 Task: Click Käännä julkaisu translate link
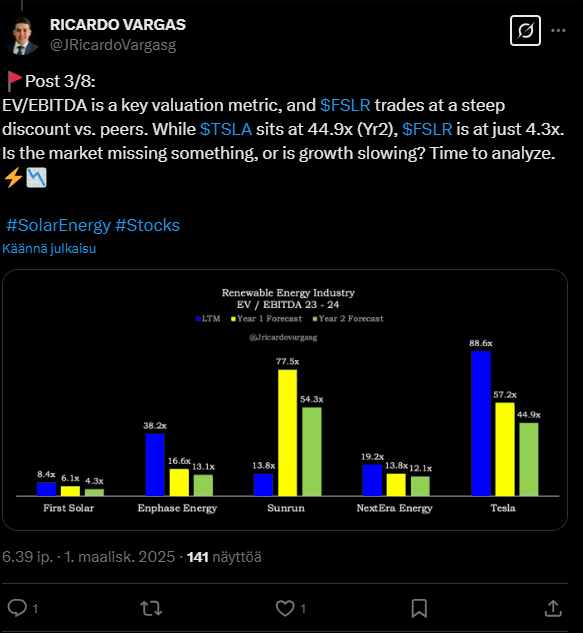[49, 249]
